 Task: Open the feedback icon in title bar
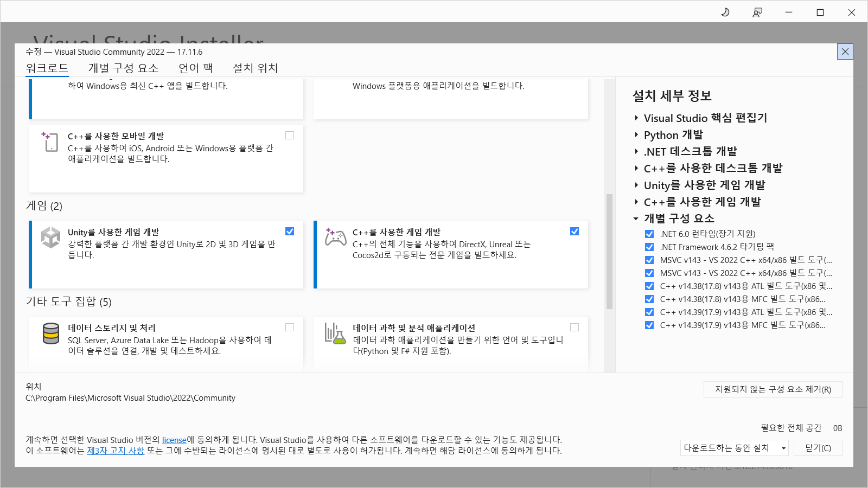757,12
